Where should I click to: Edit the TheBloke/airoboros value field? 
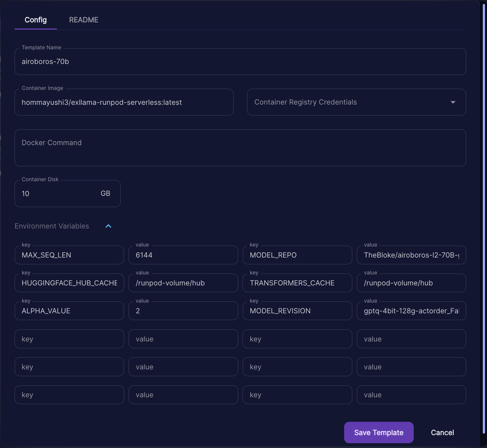pyautogui.click(x=411, y=255)
